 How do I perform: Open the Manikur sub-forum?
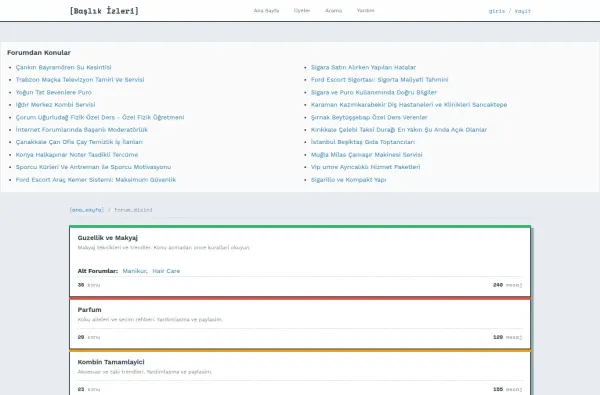(x=134, y=271)
